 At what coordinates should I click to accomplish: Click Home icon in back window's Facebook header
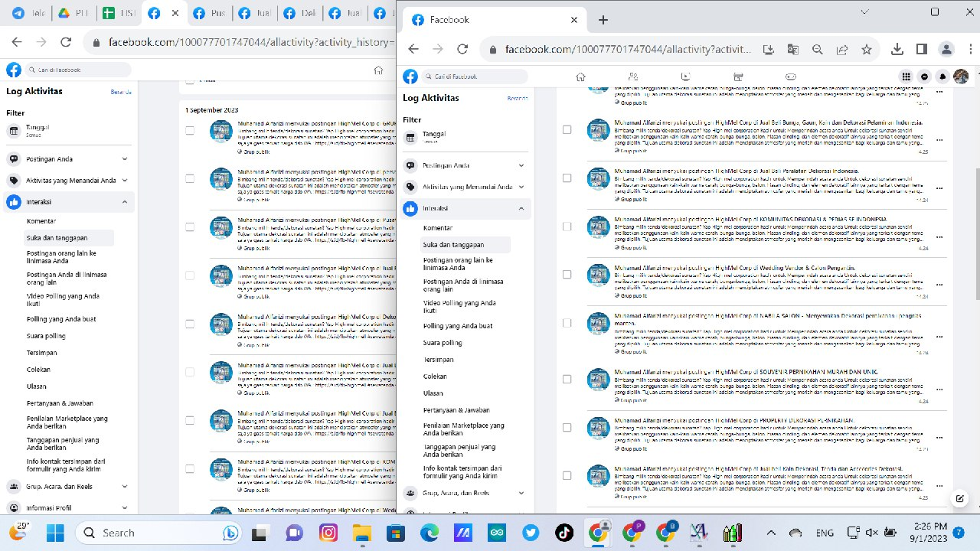click(378, 70)
